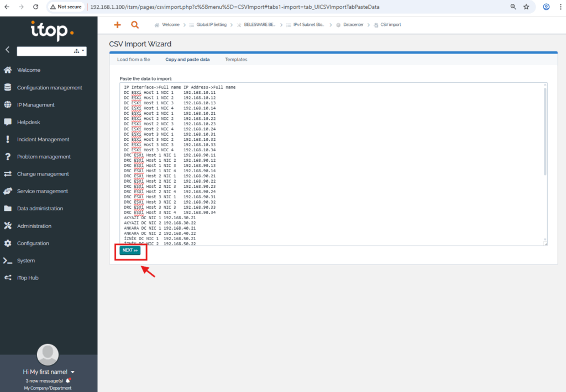Expand the IP Management menu
The image size is (566, 392).
[35, 105]
